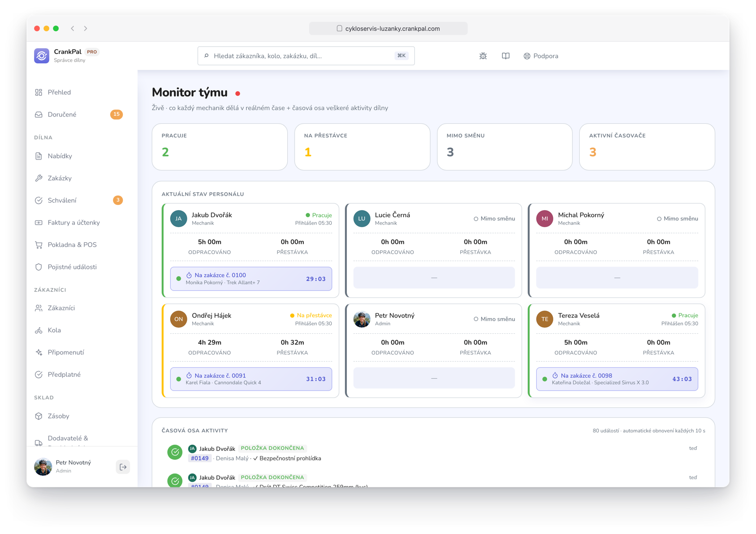The width and height of the screenshot is (756, 534).
Task: Click the Nabídky document icon
Action: 39,156
